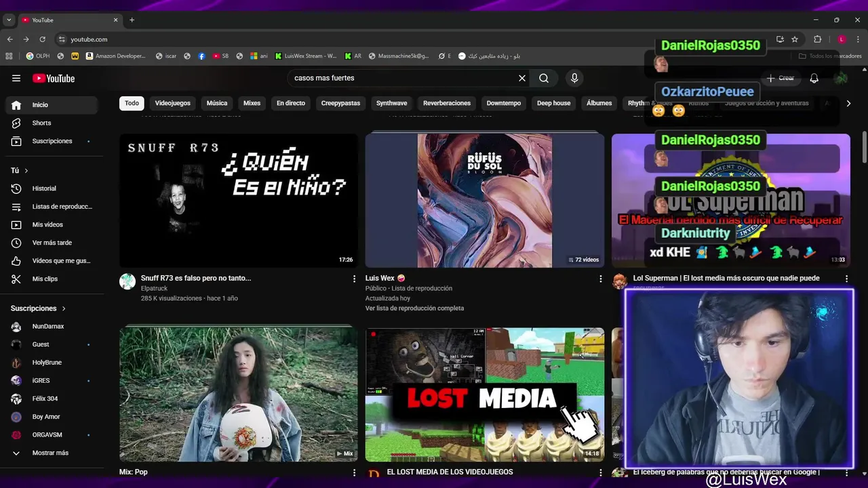This screenshot has width=868, height=488.
Task: Show more filter chips with right arrow
Action: 848,103
